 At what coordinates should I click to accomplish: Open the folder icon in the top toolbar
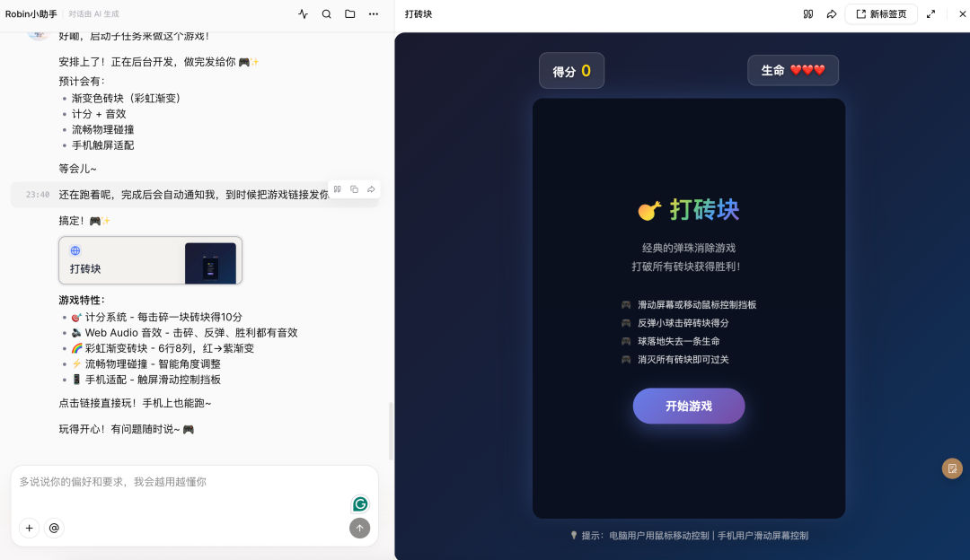[350, 14]
